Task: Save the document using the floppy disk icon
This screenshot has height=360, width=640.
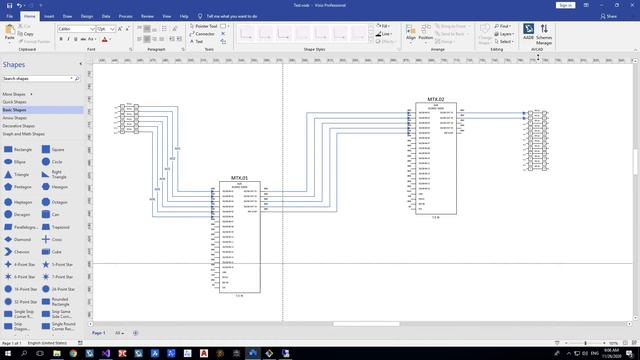Action: (9, 5)
